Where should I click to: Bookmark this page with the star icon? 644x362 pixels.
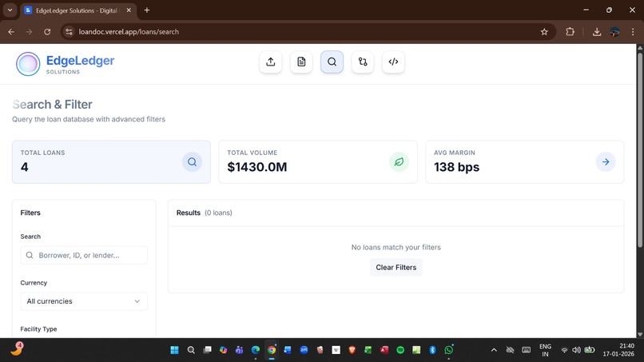tap(544, 32)
